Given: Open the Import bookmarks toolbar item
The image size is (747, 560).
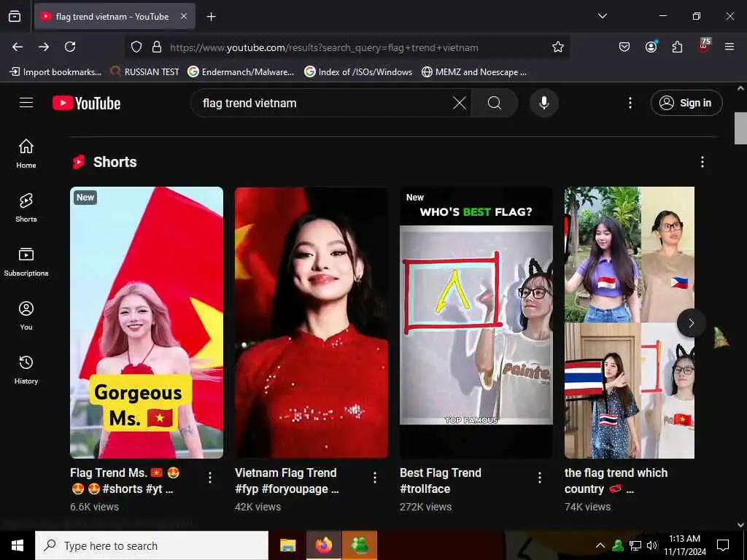Looking at the screenshot, I should click(x=55, y=72).
